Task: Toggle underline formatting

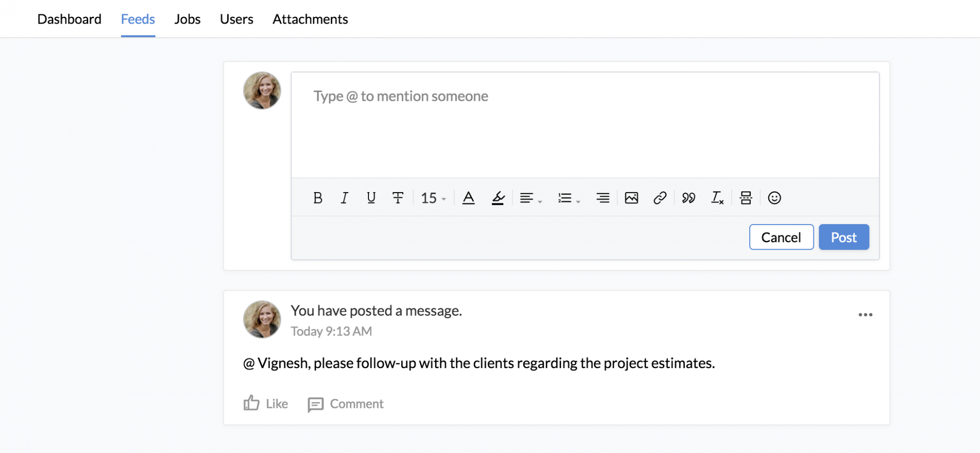Action: click(371, 198)
